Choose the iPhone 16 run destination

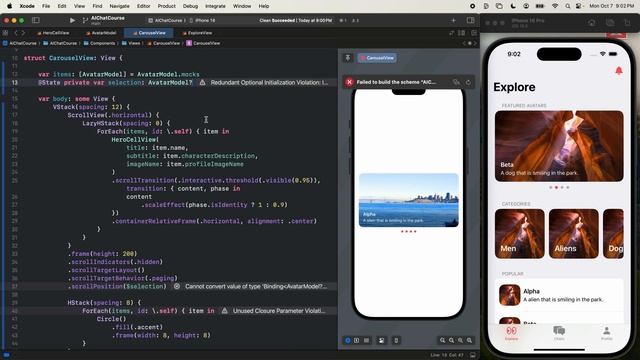tap(202, 20)
